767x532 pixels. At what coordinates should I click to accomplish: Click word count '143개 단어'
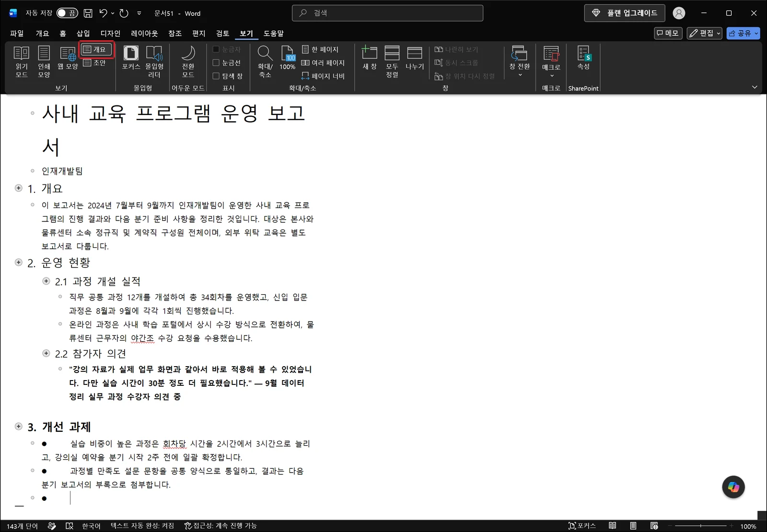point(22,526)
